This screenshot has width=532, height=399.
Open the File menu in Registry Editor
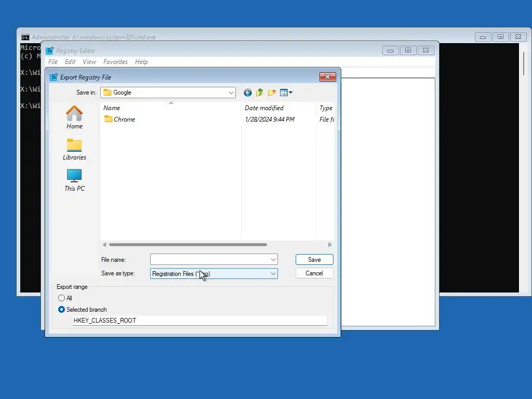point(53,62)
